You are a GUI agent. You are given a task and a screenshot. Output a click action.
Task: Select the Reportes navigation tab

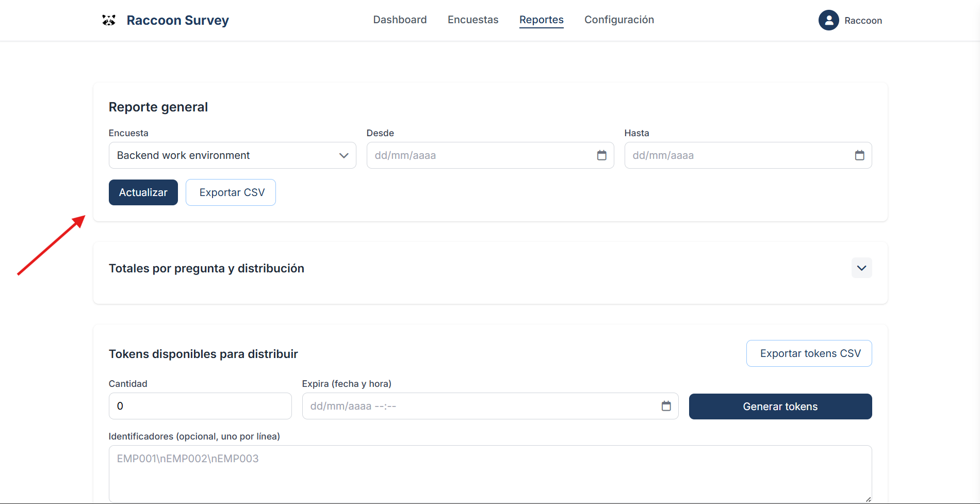541,20
